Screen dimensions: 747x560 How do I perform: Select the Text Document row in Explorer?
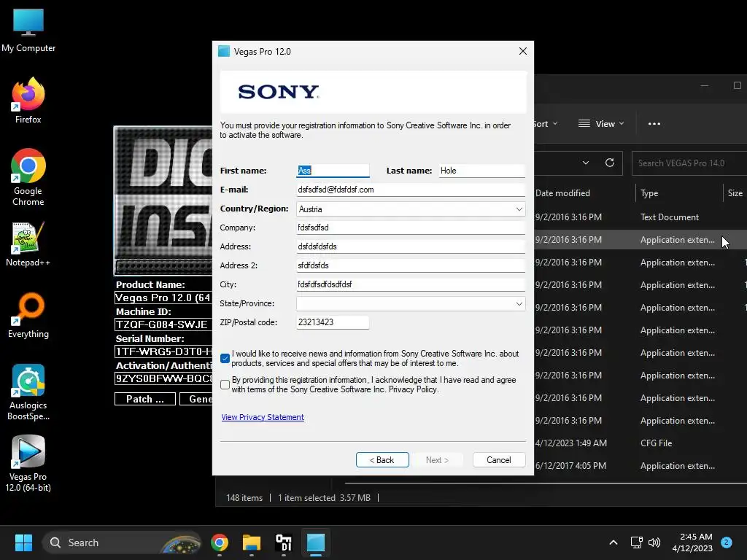(x=640, y=217)
